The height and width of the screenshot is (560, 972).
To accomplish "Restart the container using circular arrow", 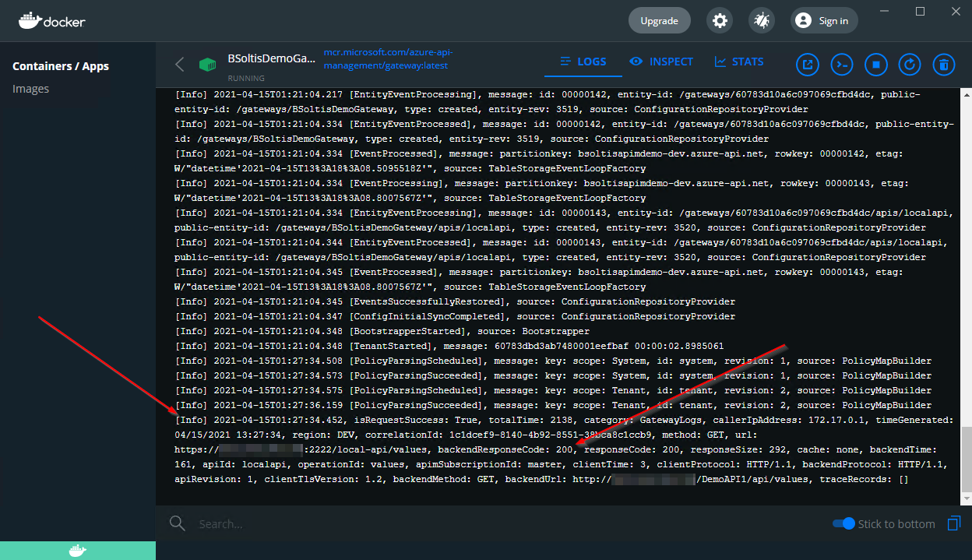I will [x=910, y=65].
